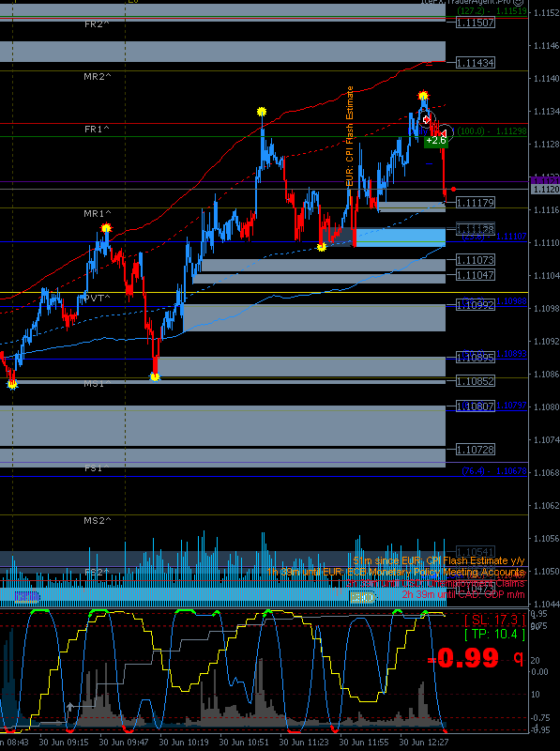Image resolution: width=560 pixels, height=751 pixels.
Task: Click the trade exit arrow above +2.6
Action: (x=444, y=133)
